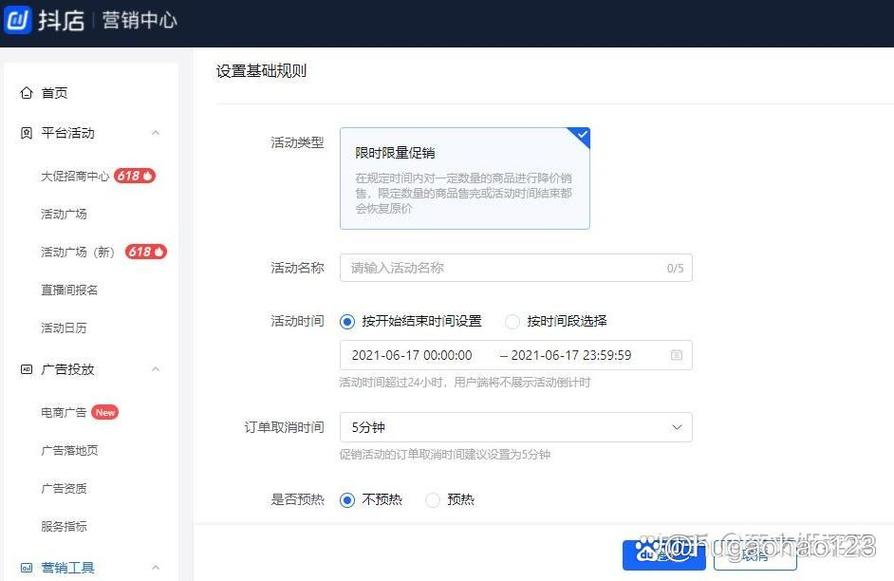The image size is (894, 581).
Task: Collapse the 平台活动 menu chevron
Action: tap(155, 133)
